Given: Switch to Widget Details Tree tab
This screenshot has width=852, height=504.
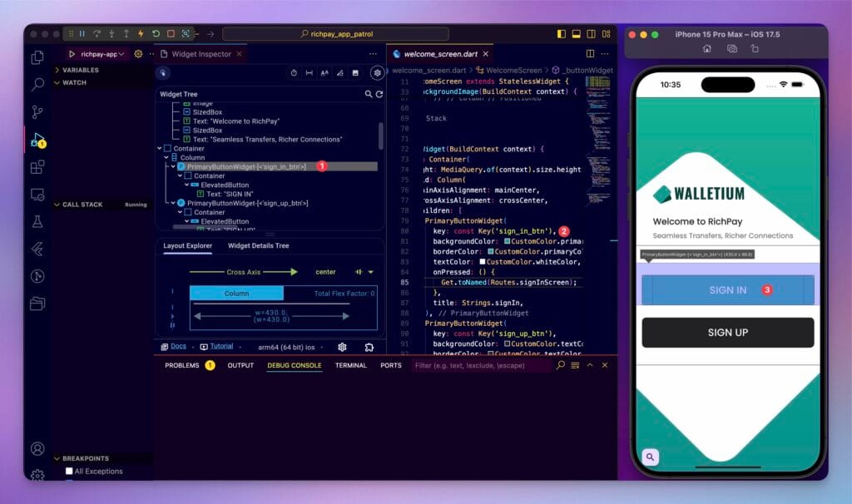Looking at the screenshot, I should click(x=258, y=245).
